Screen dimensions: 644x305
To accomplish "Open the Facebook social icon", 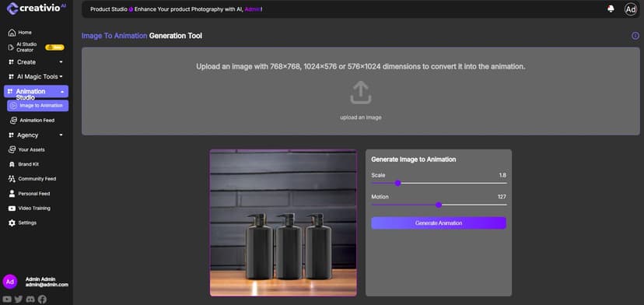I will click(42, 300).
